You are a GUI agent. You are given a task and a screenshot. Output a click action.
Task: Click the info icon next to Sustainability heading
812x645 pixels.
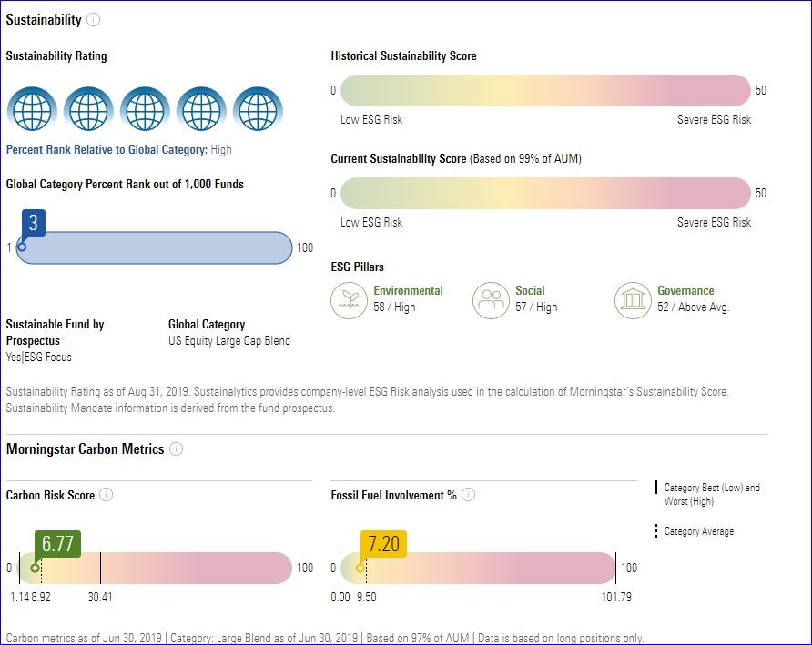(x=93, y=20)
